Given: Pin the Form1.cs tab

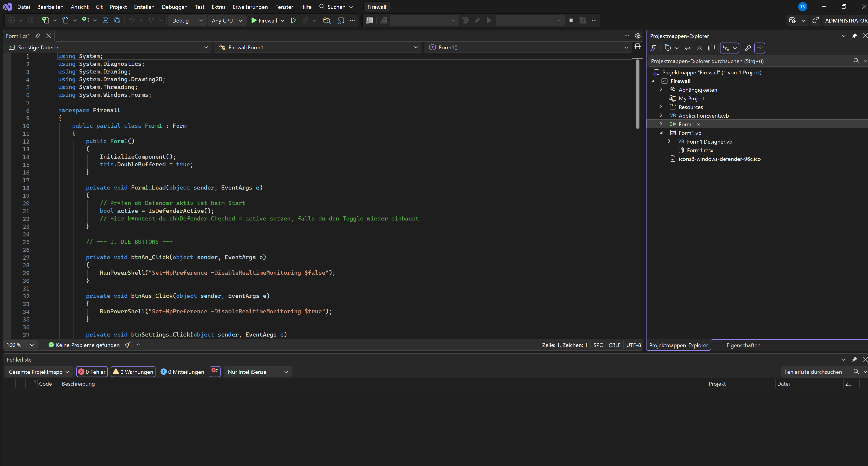Looking at the screenshot, I should [x=38, y=36].
